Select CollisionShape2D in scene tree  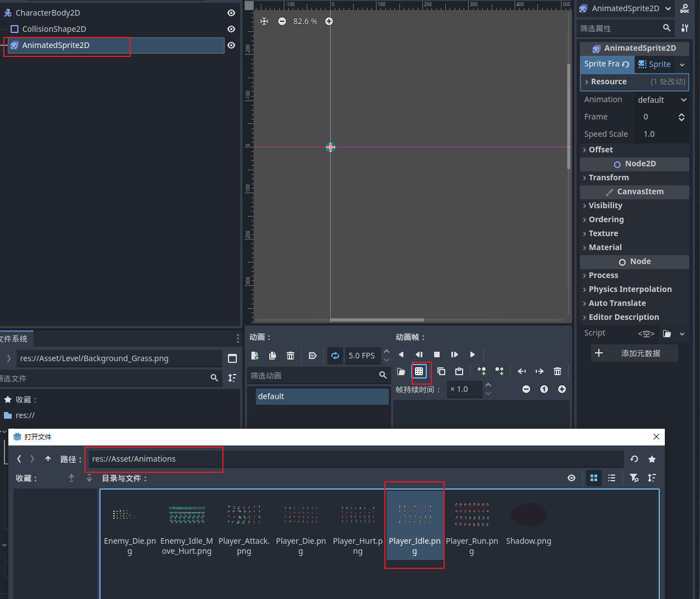coord(54,29)
